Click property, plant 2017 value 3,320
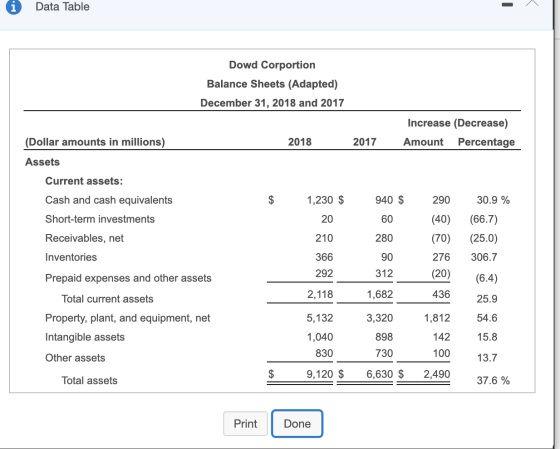The height and width of the screenshot is (449, 560). pos(380,318)
